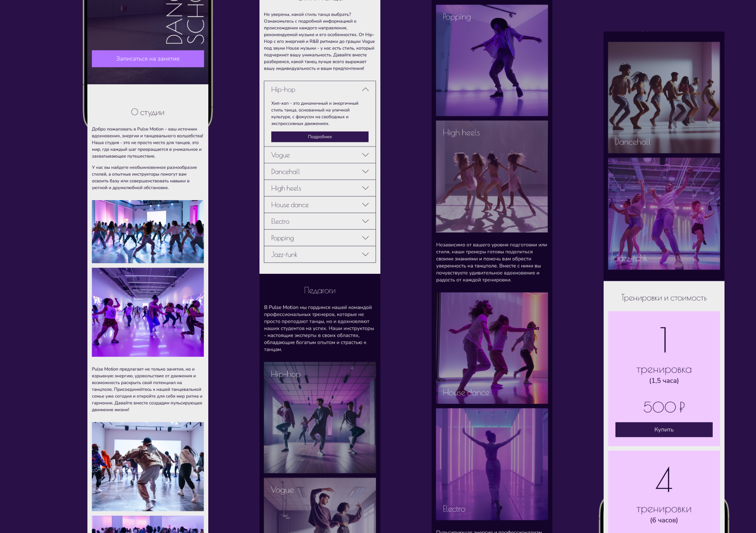Select the Jazz-funk image card
The width and height of the screenshot is (756, 533).
[663, 214]
